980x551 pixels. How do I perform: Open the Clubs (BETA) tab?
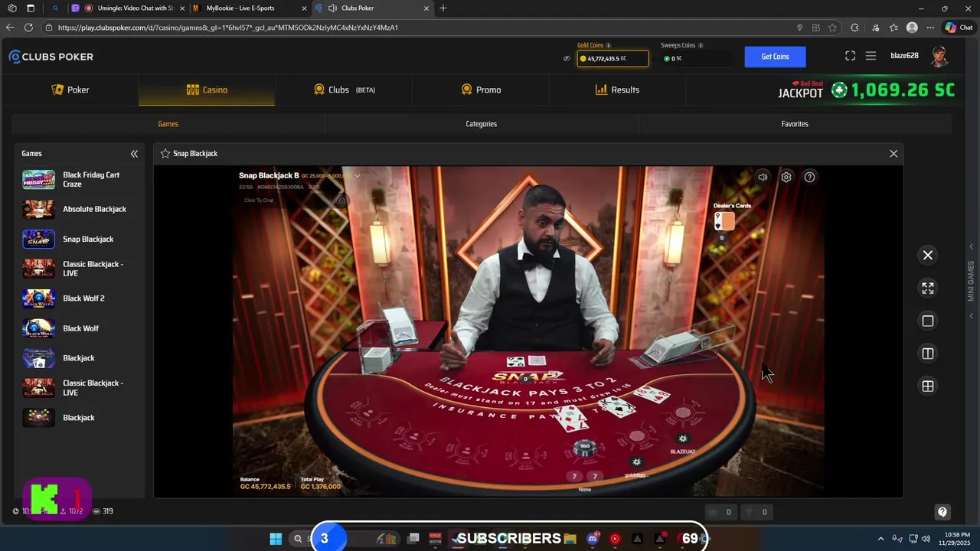click(344, 90)
